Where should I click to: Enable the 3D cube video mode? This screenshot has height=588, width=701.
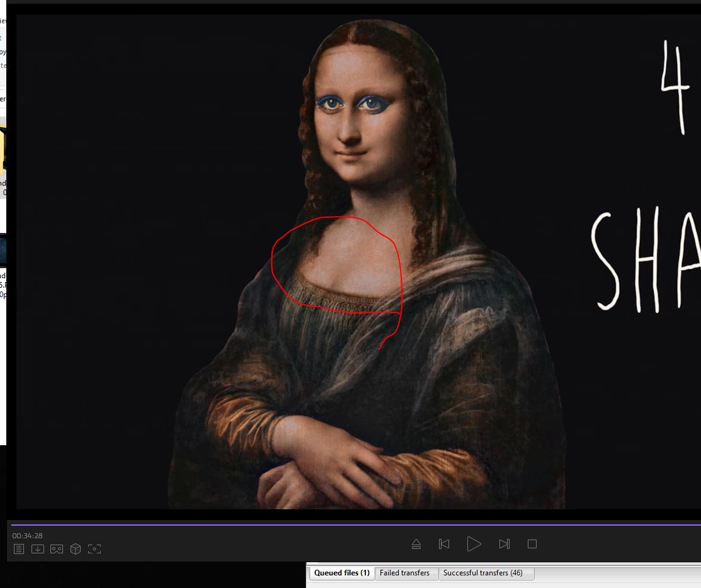(x=76, y=549)
